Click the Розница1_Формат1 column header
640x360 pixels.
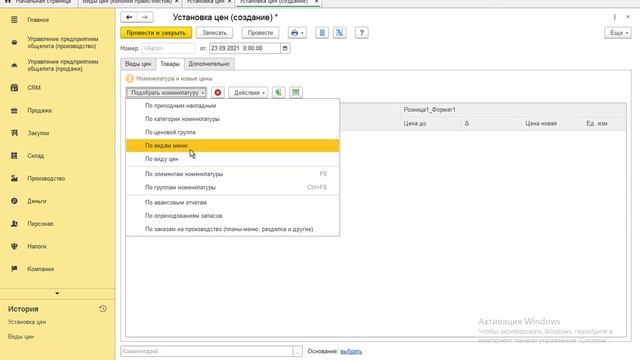[x=513, y=109]
